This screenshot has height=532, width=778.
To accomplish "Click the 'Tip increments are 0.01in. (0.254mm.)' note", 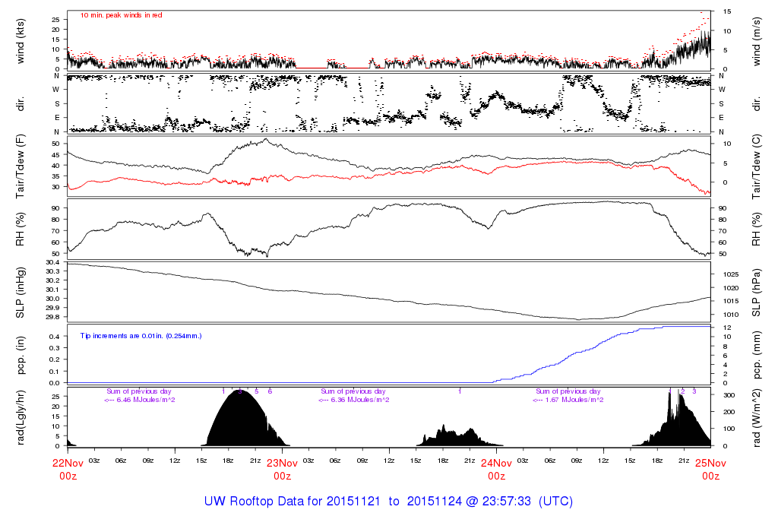I will pos(141,336).
